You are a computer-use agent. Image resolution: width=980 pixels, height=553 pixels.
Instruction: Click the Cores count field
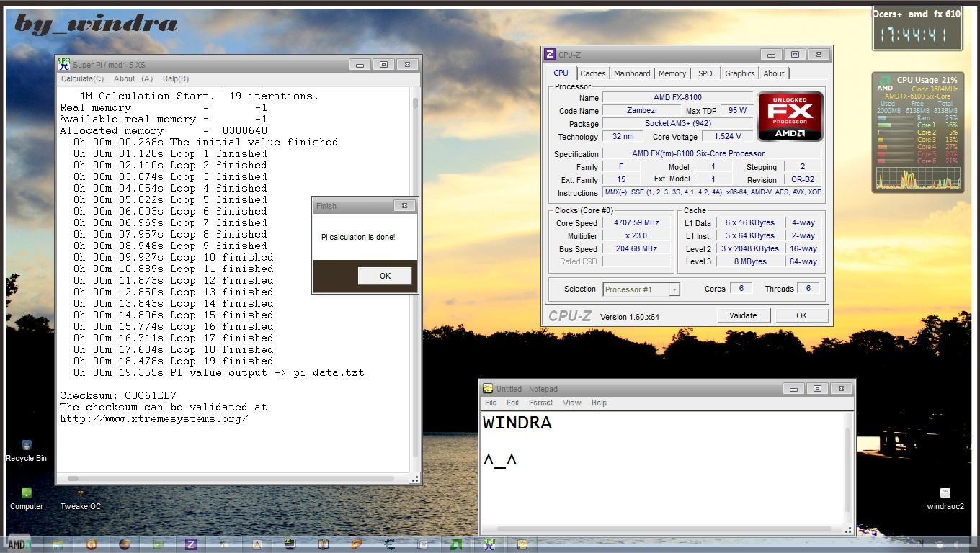[741, 289]
